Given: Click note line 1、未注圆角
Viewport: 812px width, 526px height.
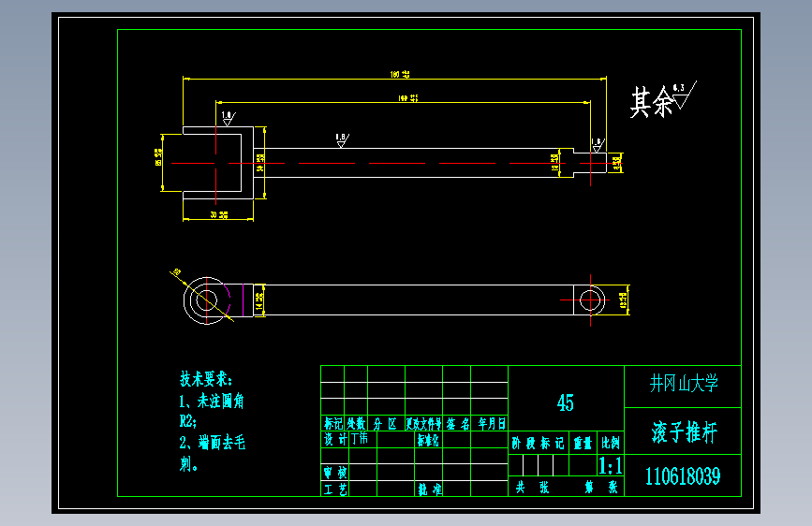Looking at the screenshot, I should (x=212, y=401).
